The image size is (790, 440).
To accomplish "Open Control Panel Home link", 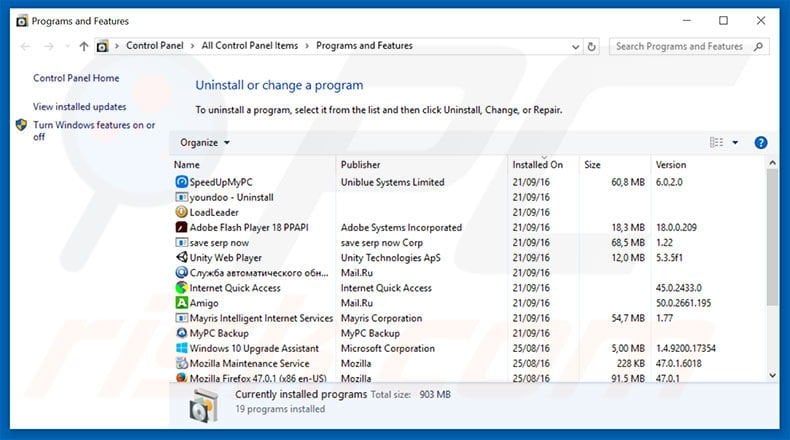I will (76, 78).
